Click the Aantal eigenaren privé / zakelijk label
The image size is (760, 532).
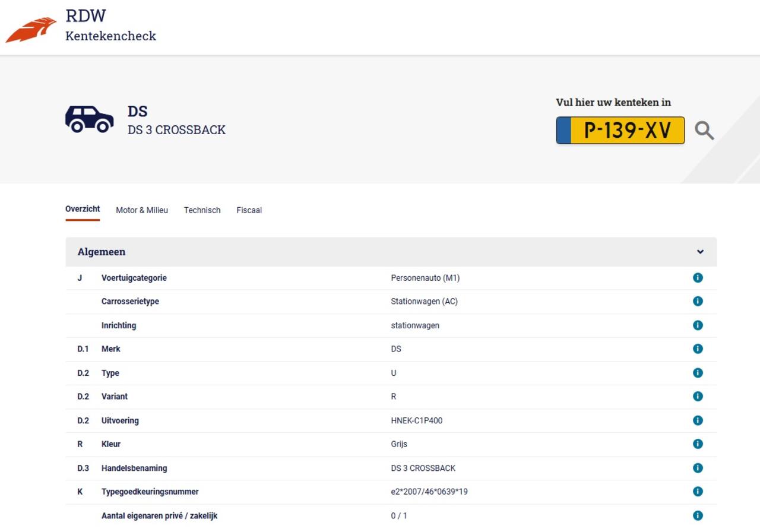coord(159,515)
